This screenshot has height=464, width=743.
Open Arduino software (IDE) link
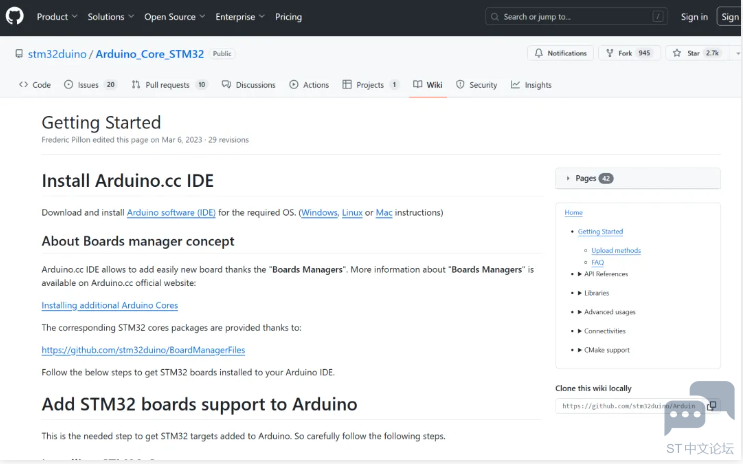[x=171, y=213]
